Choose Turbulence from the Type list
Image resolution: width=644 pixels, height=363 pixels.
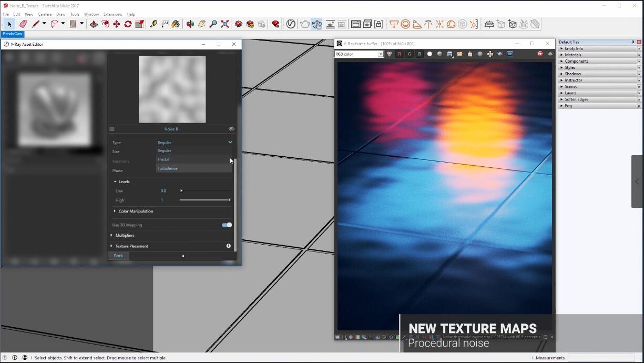click(168, 168)
